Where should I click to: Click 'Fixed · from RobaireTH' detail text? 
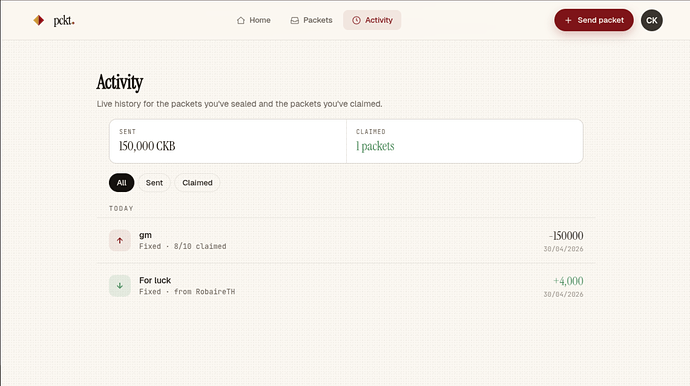click(x=187, y=292)
